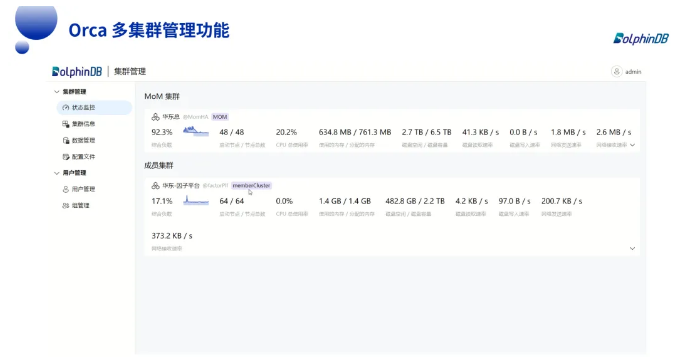Select the 0.0% CPU usage value
This screenshot has height=362, width=673.
pyautogui.click(x=284, y=201)
